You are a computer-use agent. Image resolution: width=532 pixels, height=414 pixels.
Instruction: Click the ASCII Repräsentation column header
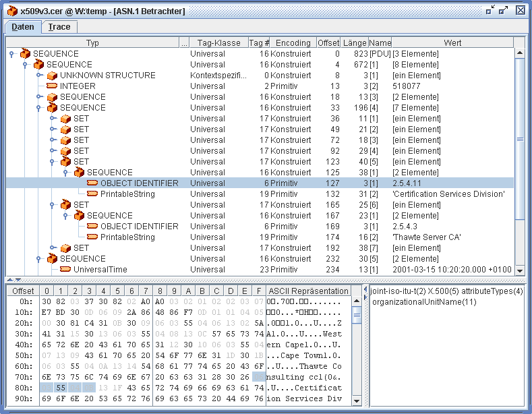(308, 291)
